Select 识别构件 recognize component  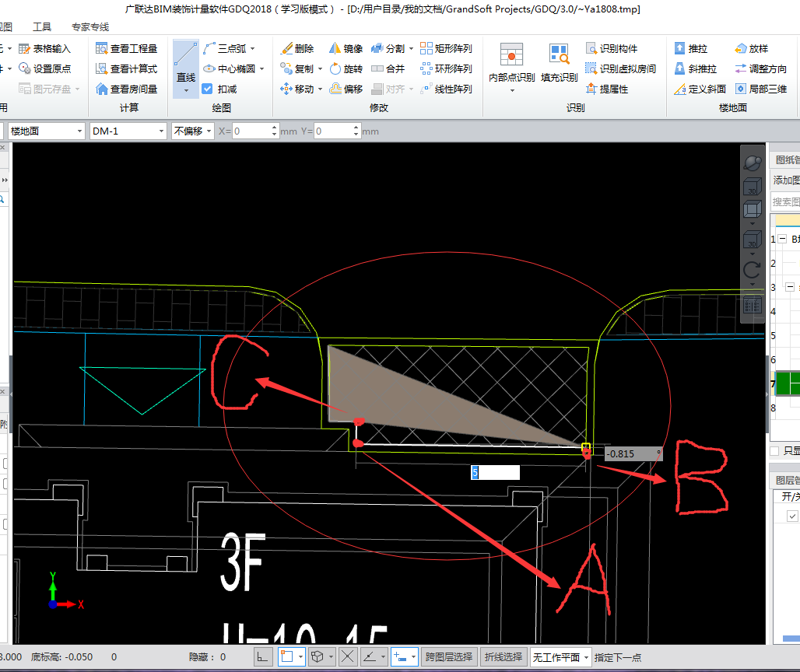coord(612,48)
